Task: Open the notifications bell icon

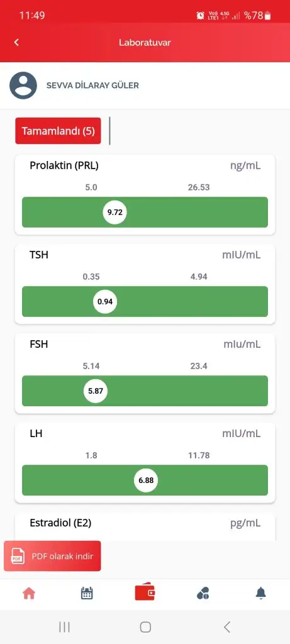Action: 261,593
